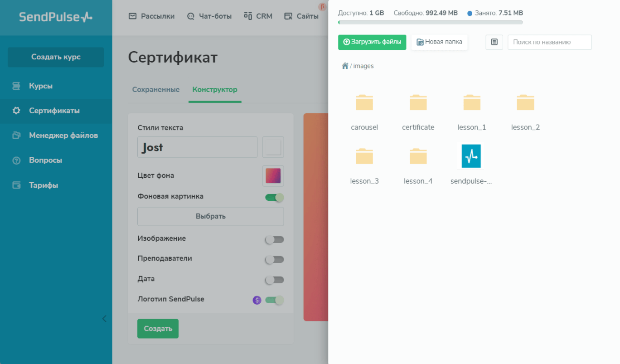Open Тарифы in sidebar
Viewport: 620px width, 364px height.
click(56, 185)
